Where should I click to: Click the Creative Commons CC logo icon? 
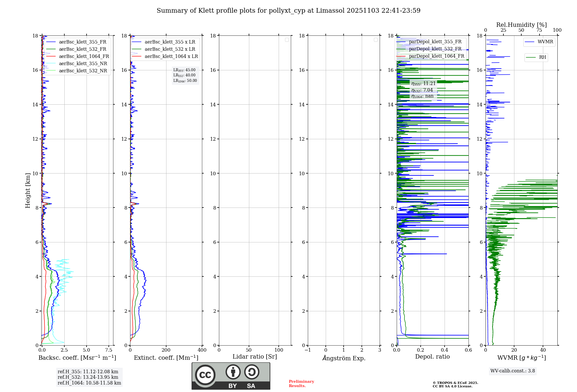coord(205,375)
